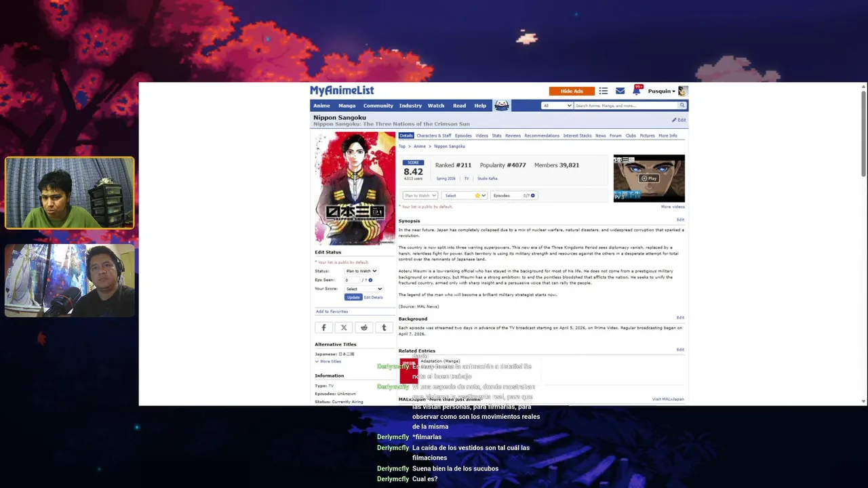868x488 pixels.
Task: Switch to the Videos tab
Action: [x=481, y=136]
